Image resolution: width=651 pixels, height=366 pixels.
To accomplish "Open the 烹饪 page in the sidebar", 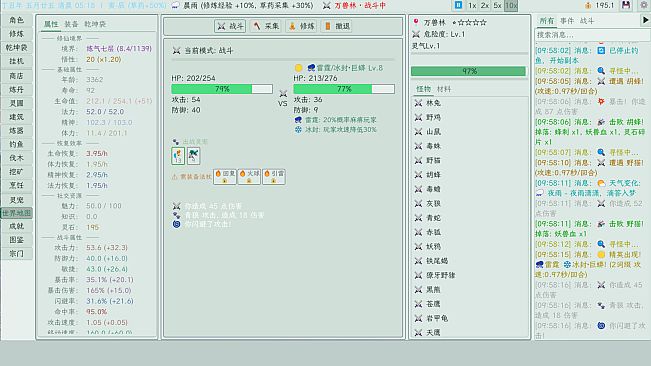I will coord(17,185).
